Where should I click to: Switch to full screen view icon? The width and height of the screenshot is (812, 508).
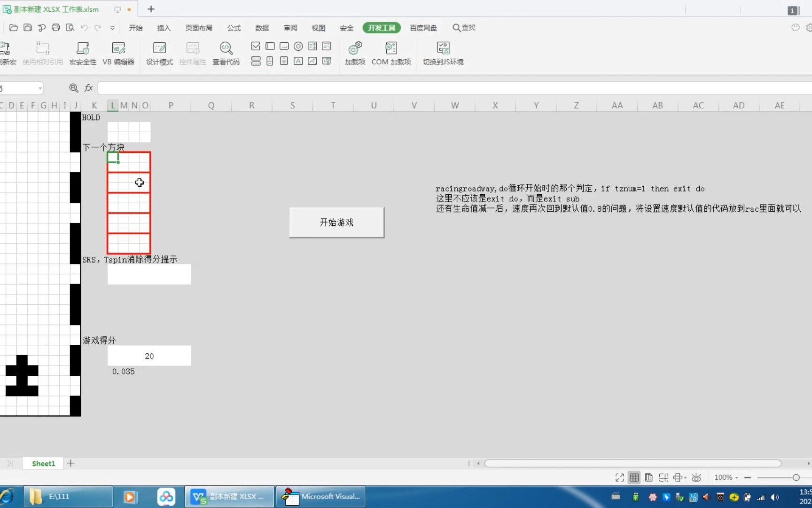(x=619, y=477)
